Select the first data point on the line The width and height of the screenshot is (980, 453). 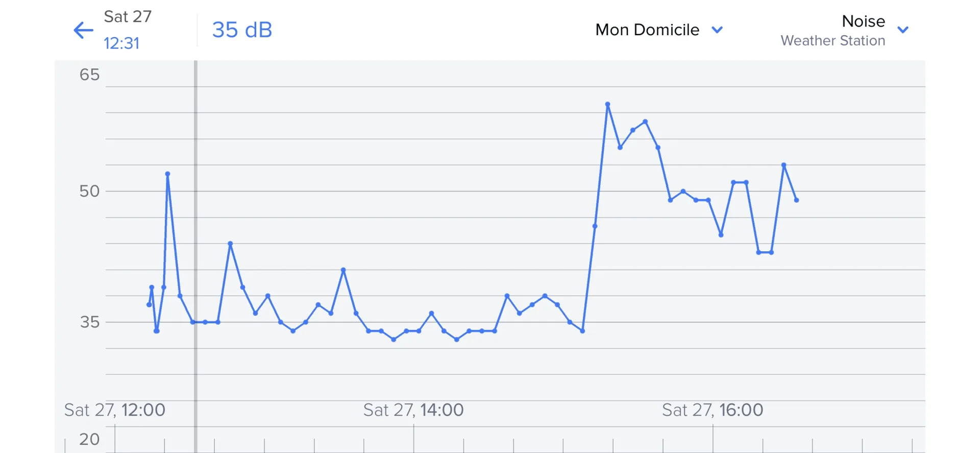coord(149,304)
